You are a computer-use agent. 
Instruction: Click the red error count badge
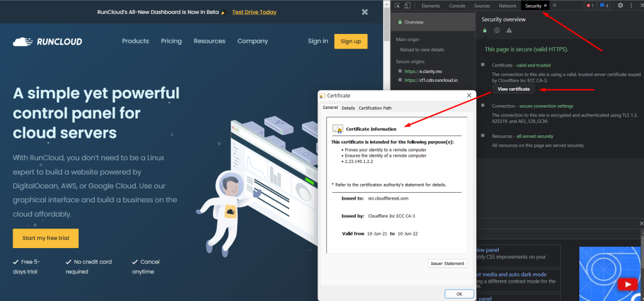coord(590,6)
